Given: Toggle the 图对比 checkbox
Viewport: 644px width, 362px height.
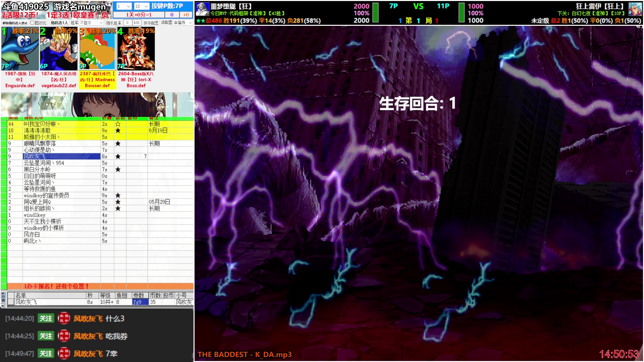Looking at the screenshot, I should coord(32,23).
